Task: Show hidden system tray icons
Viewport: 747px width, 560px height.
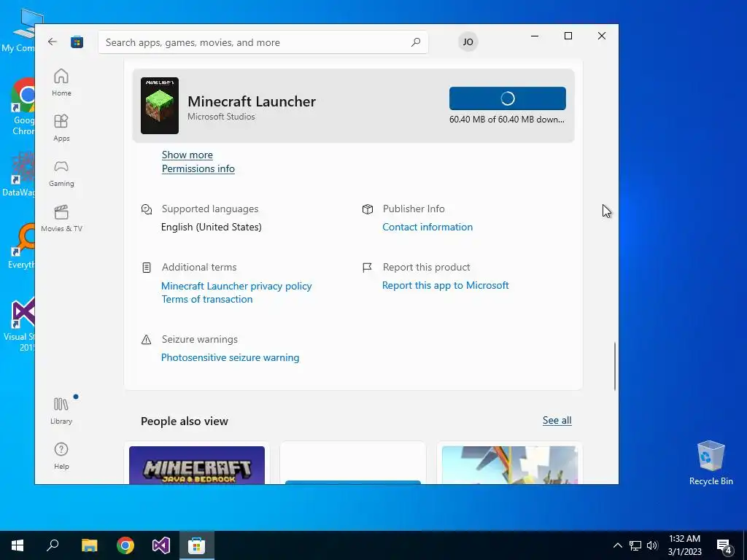Action: (x=617, y=545)
